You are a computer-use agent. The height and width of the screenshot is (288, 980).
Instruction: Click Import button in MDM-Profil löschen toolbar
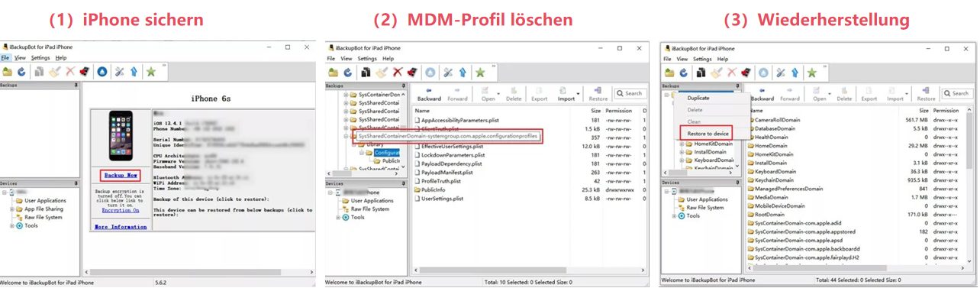click(566, 94)
